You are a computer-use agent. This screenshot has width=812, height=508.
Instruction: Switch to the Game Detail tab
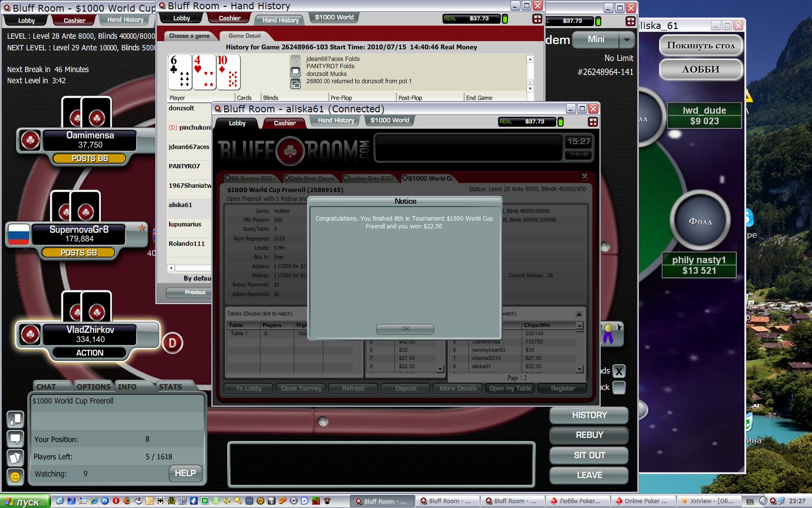(x=245, y=36)
